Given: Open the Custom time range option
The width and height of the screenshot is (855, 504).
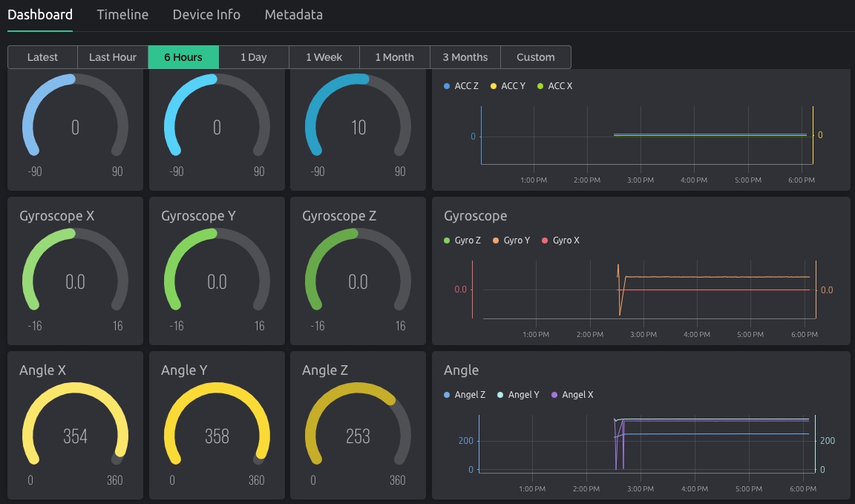Looking at the screenshot, I should pyautogui.click(x=535, y=57).
